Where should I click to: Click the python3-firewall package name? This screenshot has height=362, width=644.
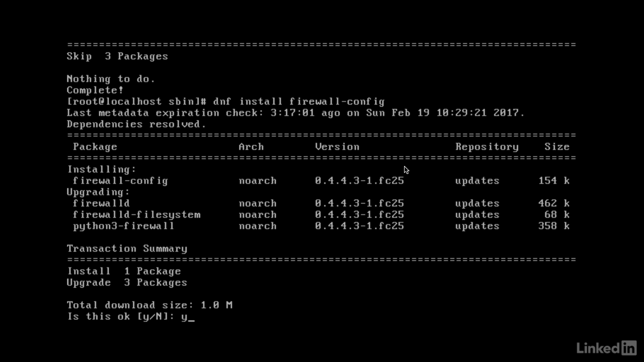click(123, 226)
